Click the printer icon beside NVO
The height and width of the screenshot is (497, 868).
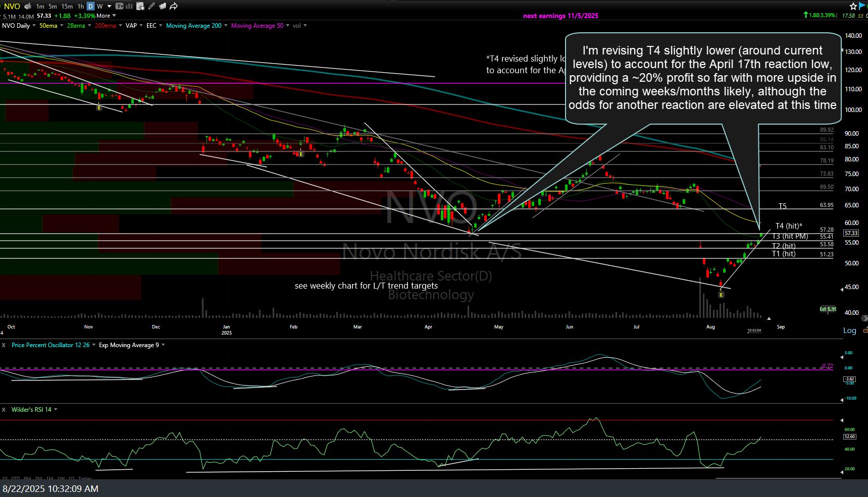[x=27, y=6]
